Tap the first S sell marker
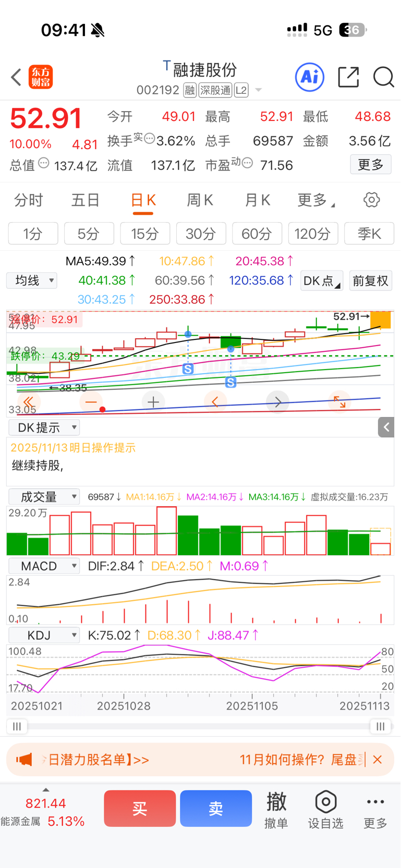This screenshot has height=868, width=401. pyautogui.click(x=188, y=369)
